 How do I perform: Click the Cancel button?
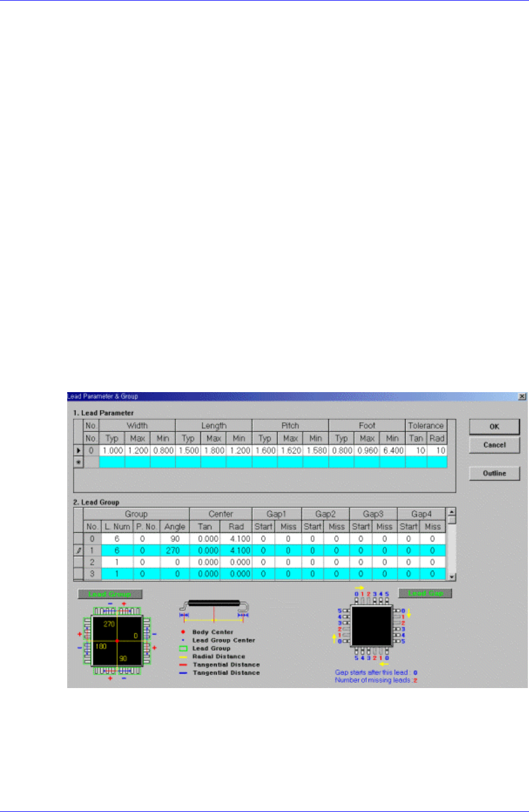(494, 445)
